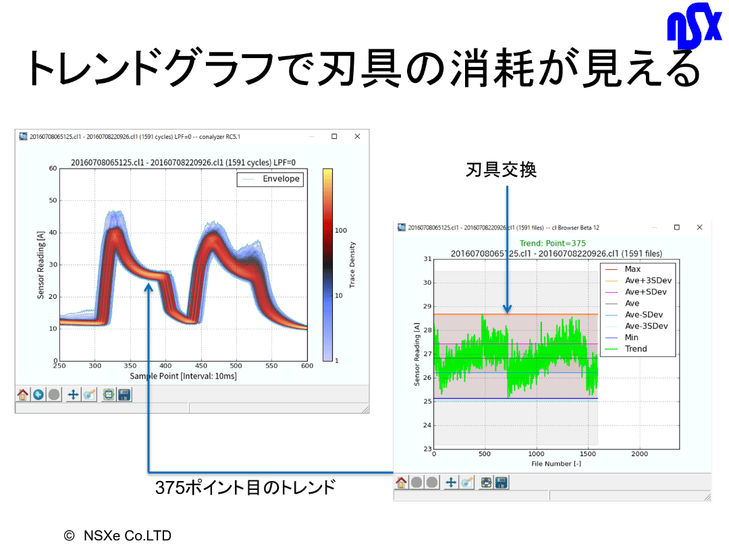
Task: Save the figure from the conalyzer window
Action: tap(124, 395)
